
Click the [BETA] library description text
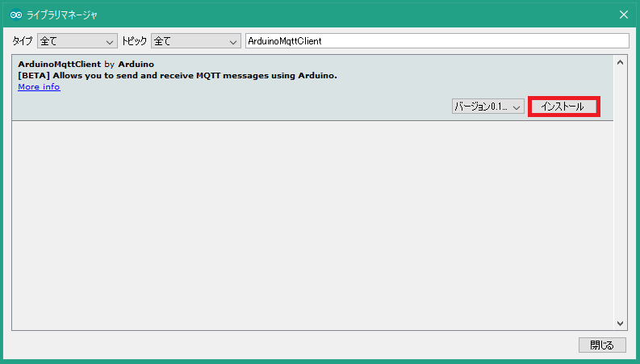(x=177, y=75)
